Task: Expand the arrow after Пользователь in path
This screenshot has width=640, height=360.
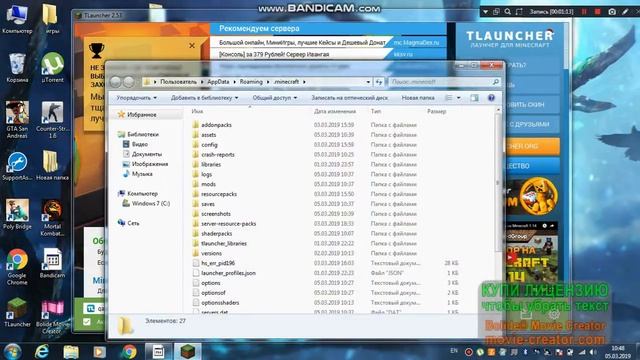Action: [202, 82]
